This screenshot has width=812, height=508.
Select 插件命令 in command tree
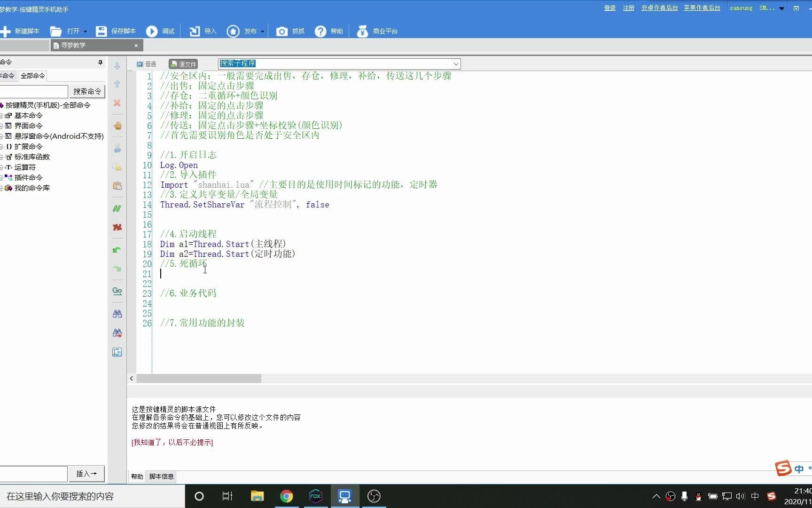tap(28, 177)
